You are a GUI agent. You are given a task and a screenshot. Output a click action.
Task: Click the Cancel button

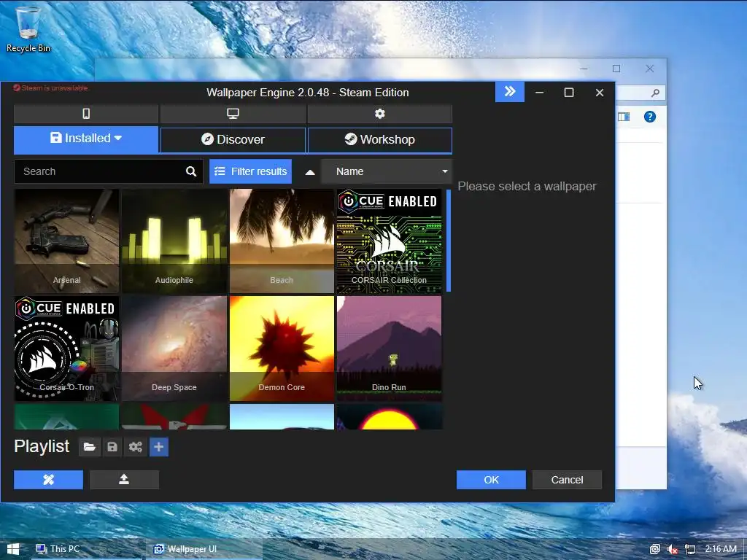pyautogui.click(x=567, y=480)
